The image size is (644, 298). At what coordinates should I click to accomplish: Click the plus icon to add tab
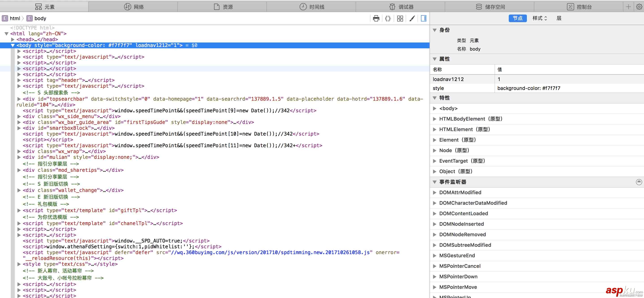tap(628, 7)
